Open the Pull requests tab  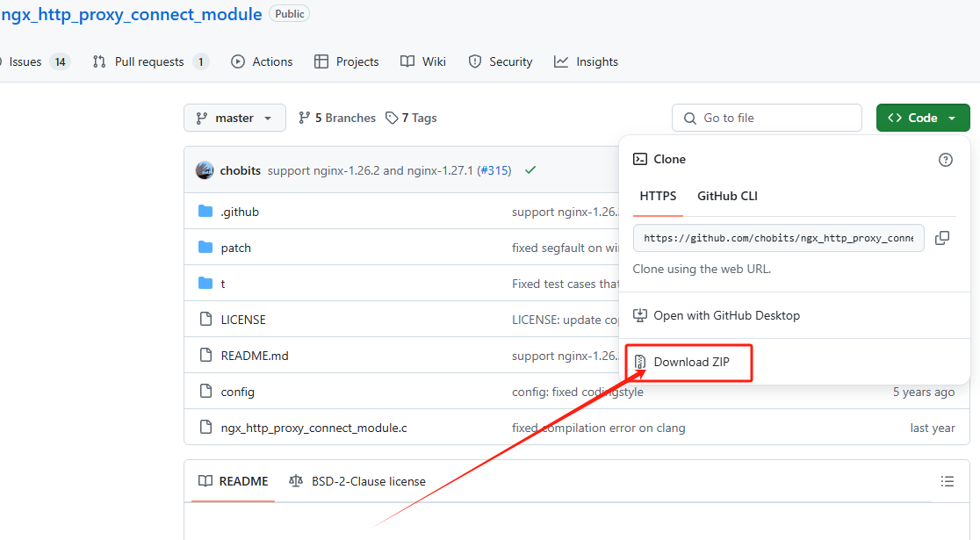coord(150,61)
